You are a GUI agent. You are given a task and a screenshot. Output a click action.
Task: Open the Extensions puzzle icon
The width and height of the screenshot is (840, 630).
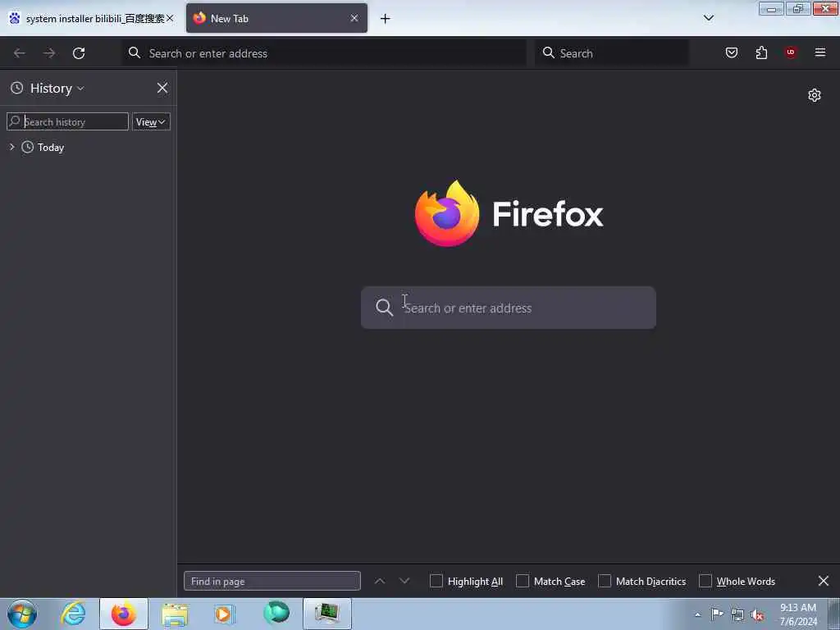(761, 52)
